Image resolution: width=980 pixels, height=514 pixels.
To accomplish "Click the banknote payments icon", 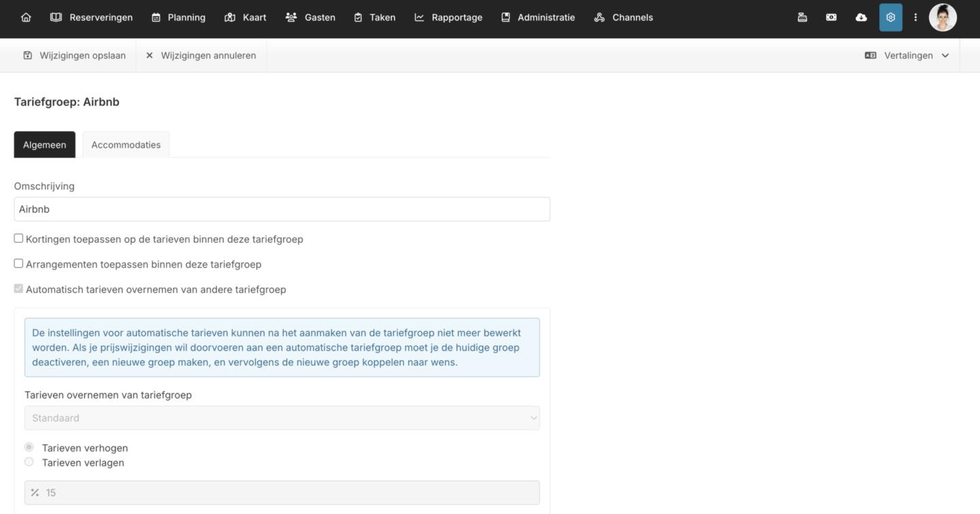I will point(831,18).
